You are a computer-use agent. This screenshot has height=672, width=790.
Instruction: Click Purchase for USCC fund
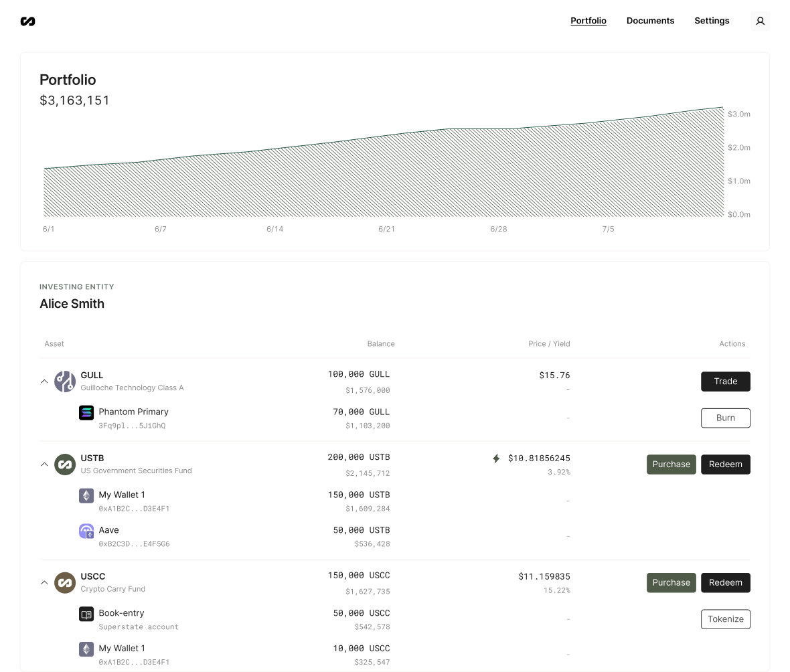(671, 582)
